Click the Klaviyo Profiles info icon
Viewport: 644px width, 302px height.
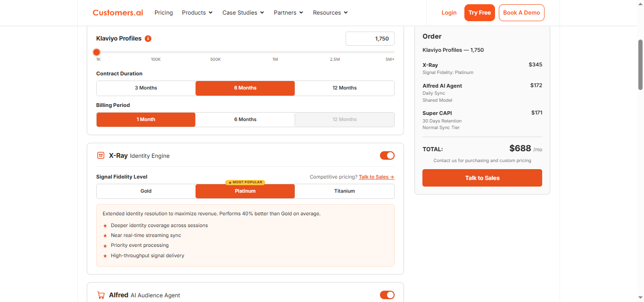[148, 39]
